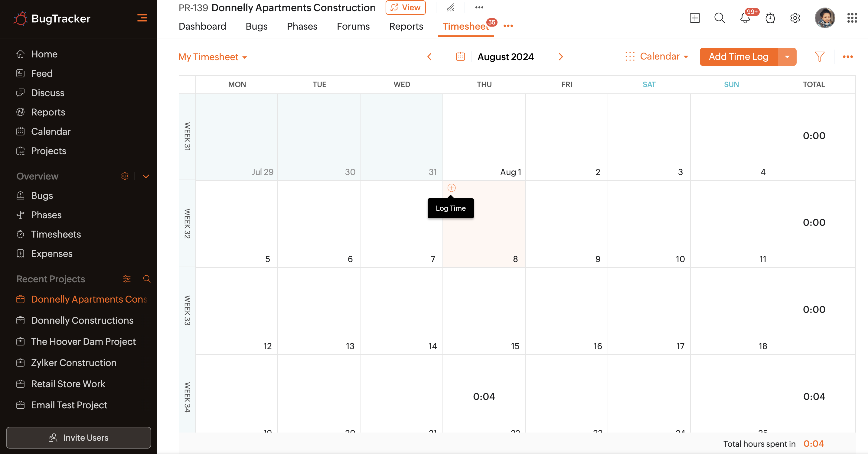
Task: Open The Hoover Dam Project in sidebar
Action: [83, 342]
